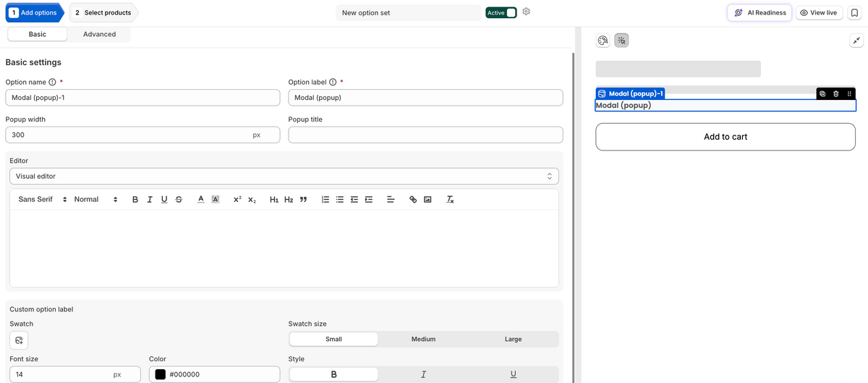
Task: Click the Option name info icon
Action: tap(53, 82)
